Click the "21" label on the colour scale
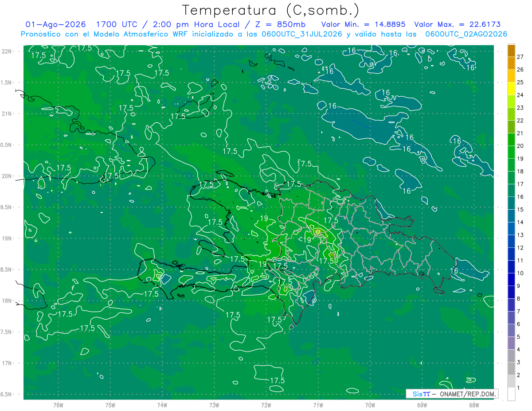This screenshot has width=532, height=411. coord(520,133)
